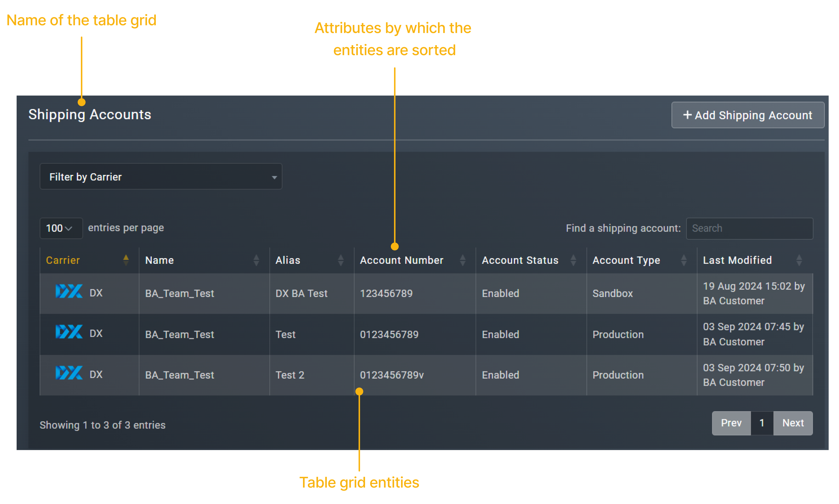The height and width of the screenshot is (504, 839).
Task: Click Production type in the 0123456789v row
Action: [618, 375]
